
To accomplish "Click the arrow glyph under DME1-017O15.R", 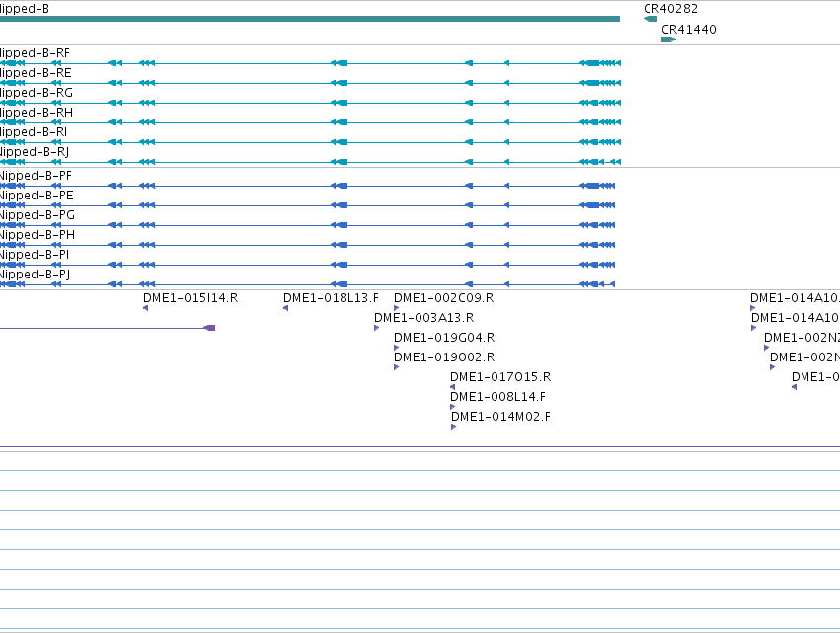I will (x=453, y=387).
